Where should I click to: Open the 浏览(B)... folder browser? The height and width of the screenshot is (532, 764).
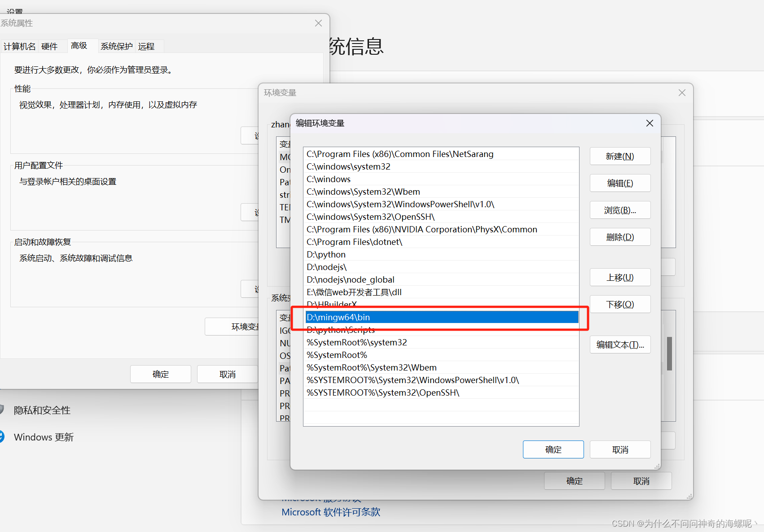tap(620, 210)
